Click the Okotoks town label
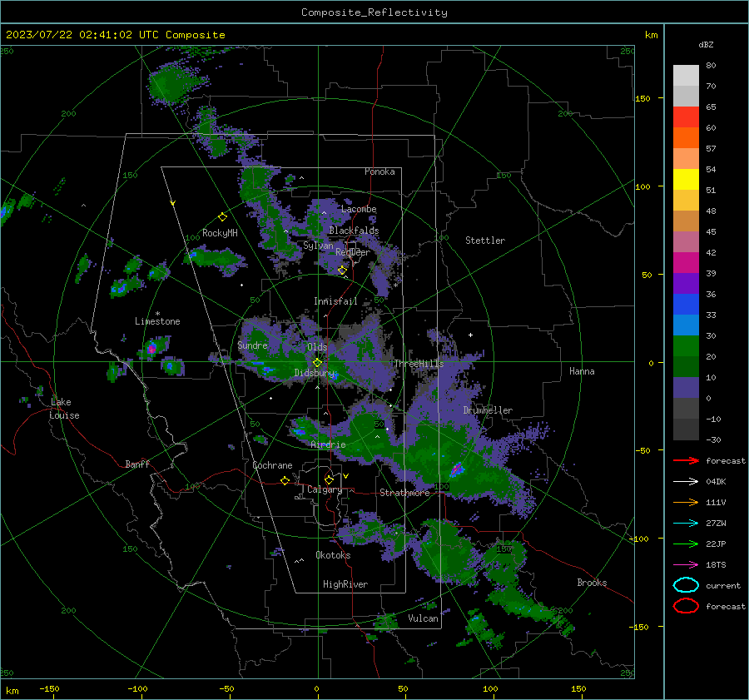 click(333, 555)
